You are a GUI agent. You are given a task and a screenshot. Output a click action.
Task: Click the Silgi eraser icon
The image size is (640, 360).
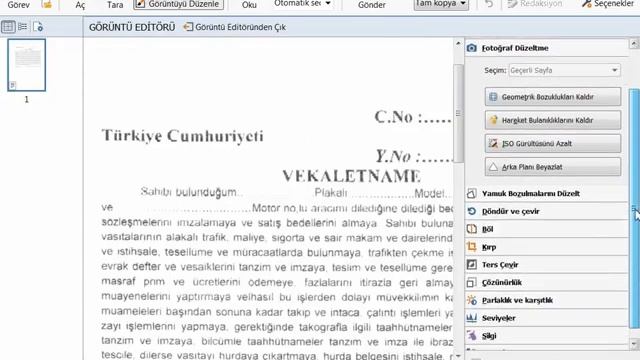click(471, 336)
